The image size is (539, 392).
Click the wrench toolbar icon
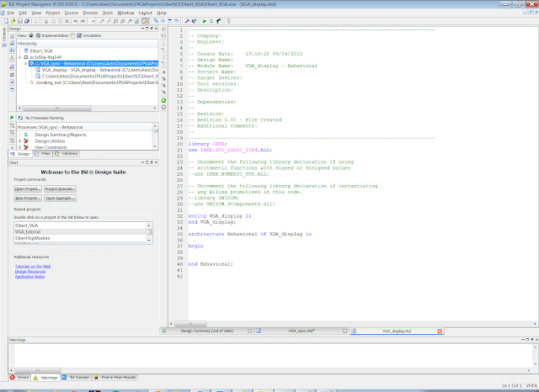(x=187, y=21)
